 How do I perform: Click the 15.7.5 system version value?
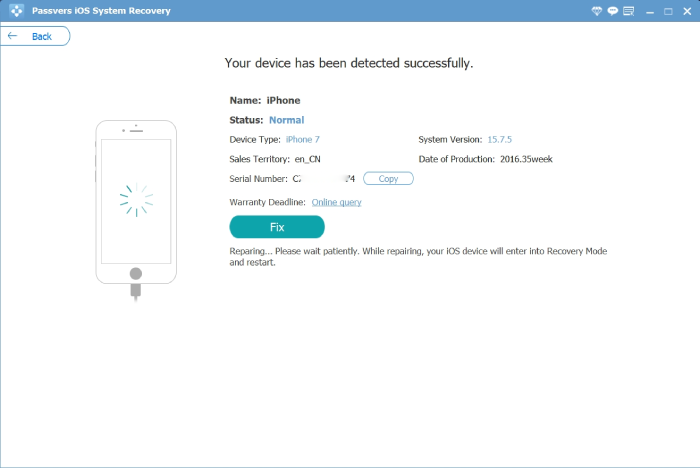(x=500, y=139)
